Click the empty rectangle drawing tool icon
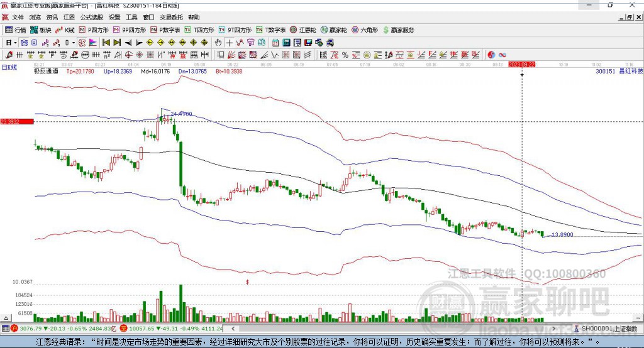Viewport: 644px width, 348px height. tap(221, 55)
